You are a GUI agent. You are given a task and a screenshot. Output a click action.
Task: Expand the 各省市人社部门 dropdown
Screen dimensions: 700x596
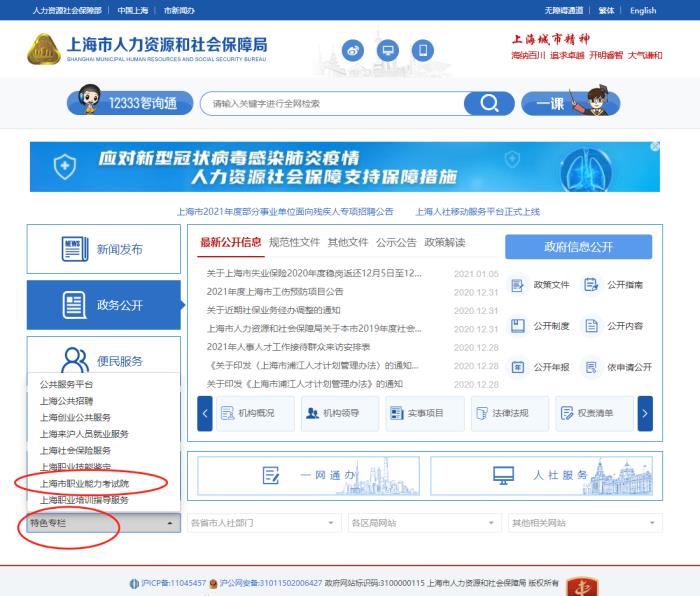[x=263, y=523]
